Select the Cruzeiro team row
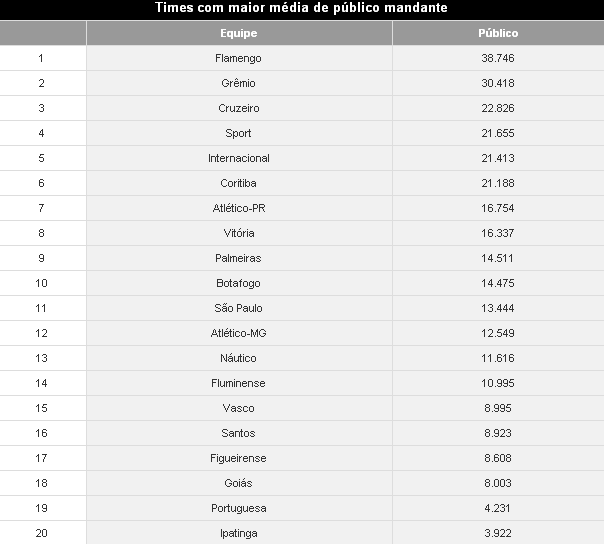Screen dimensions: 604x544 point(238,108)
